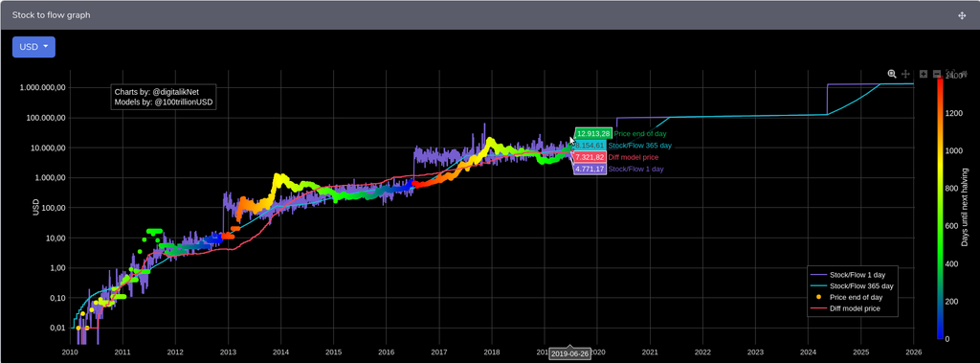980x363 pixels.
Task: Click the 2016 x-axis label
Action: click(387, 353)
